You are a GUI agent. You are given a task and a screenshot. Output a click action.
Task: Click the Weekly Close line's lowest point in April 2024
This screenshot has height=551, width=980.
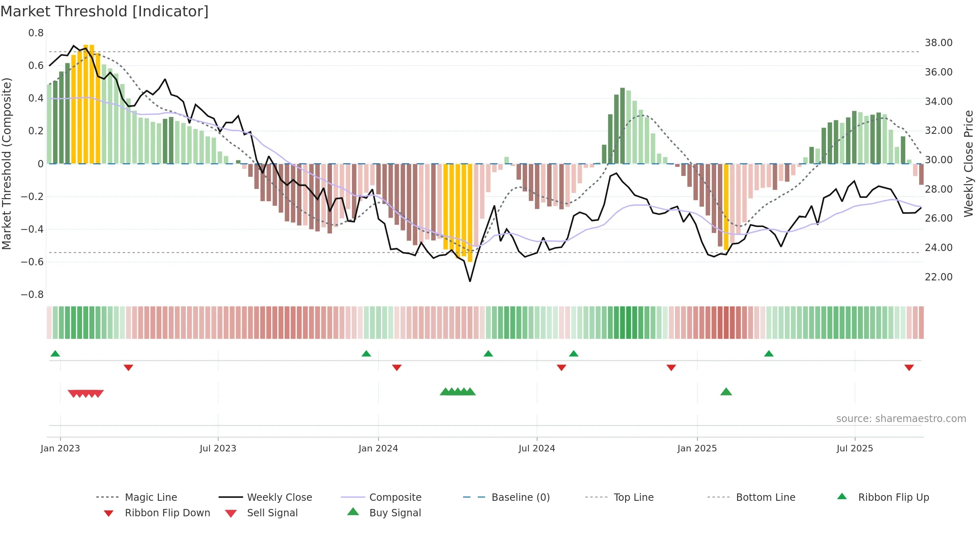pyautogui.click(x=470, y=281)
